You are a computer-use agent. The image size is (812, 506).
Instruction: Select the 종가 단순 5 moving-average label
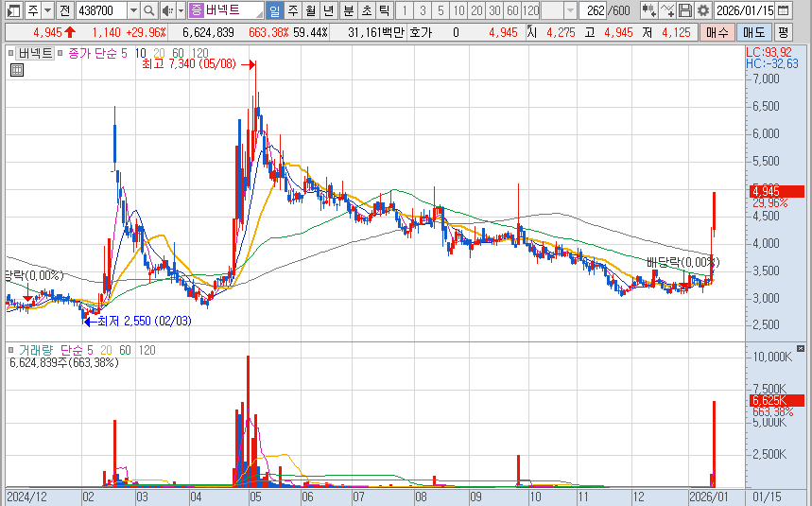coord(97,53)
